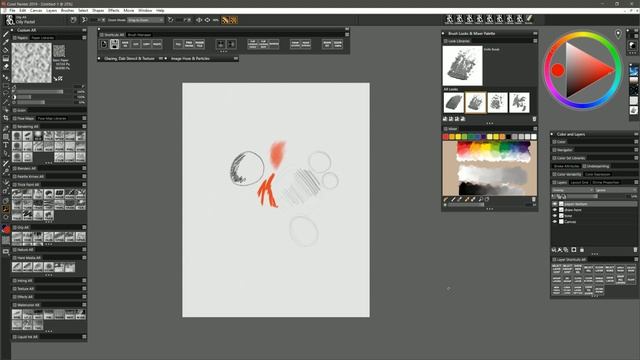Clear the Mixer pad with trash icon
Viewport: 640px width, 360px height.
[533, 199]
